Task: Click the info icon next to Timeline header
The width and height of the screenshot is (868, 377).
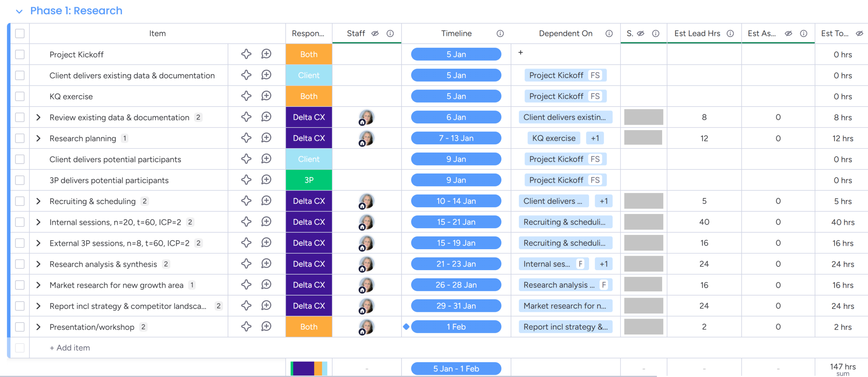Action: (500, 33)
